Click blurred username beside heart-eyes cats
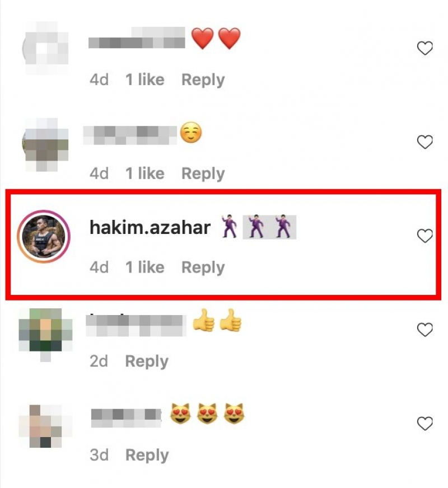The height and width of the screenshot is (488, 448). pos(127,418)
